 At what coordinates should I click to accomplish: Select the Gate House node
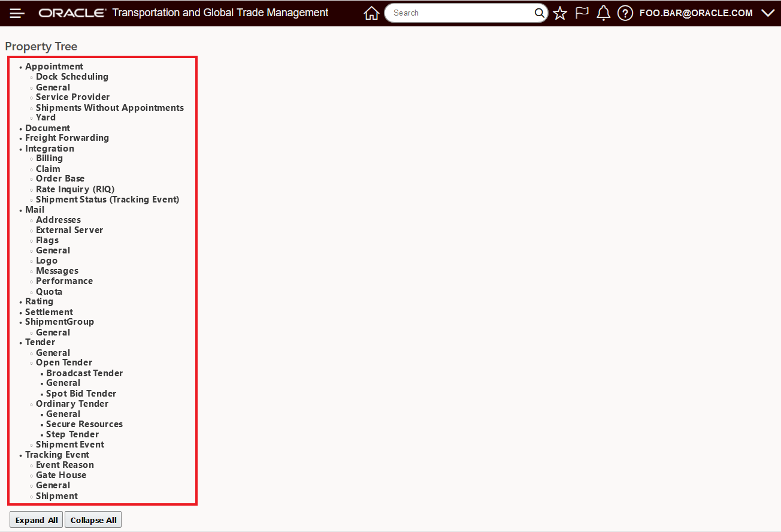click(x=61, y=475)
